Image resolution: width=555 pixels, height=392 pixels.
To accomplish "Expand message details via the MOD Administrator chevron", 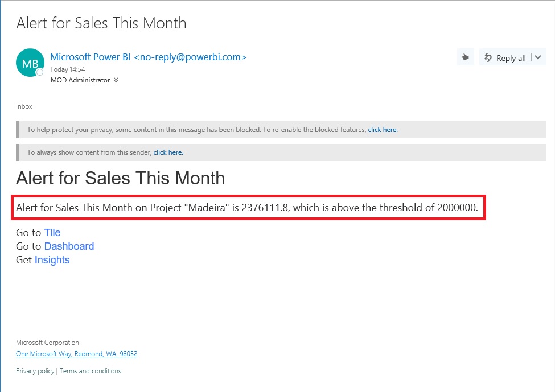I will coord(116,80).
